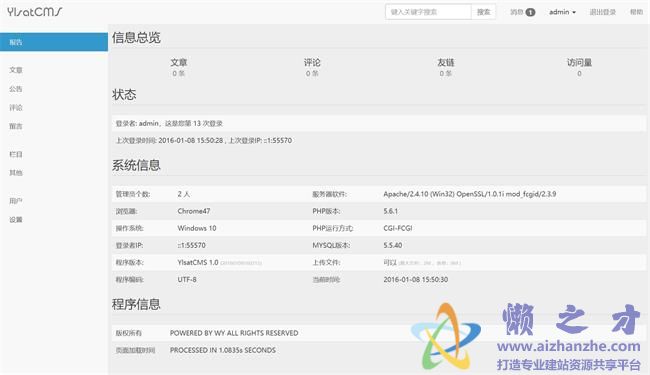Open the 用户 management item
This screenshot has width=650, height=375.
click(x=16, y=201)
